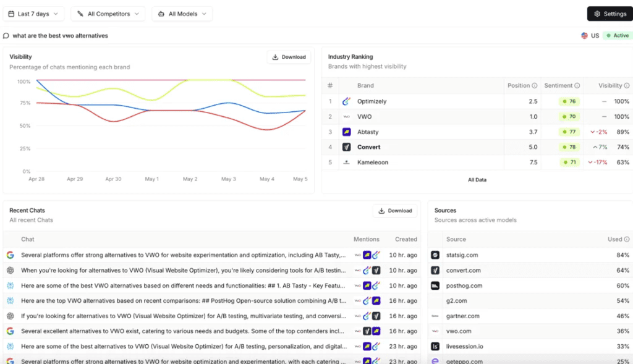Click the Convert brand logo in ranking
The image size is (633, 364).
pos(346,147)
